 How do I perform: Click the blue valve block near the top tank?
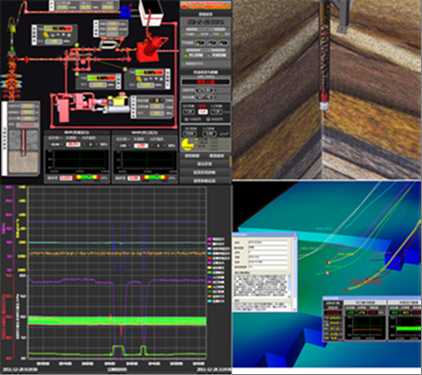pyautogui.click(x=125, y=12)
